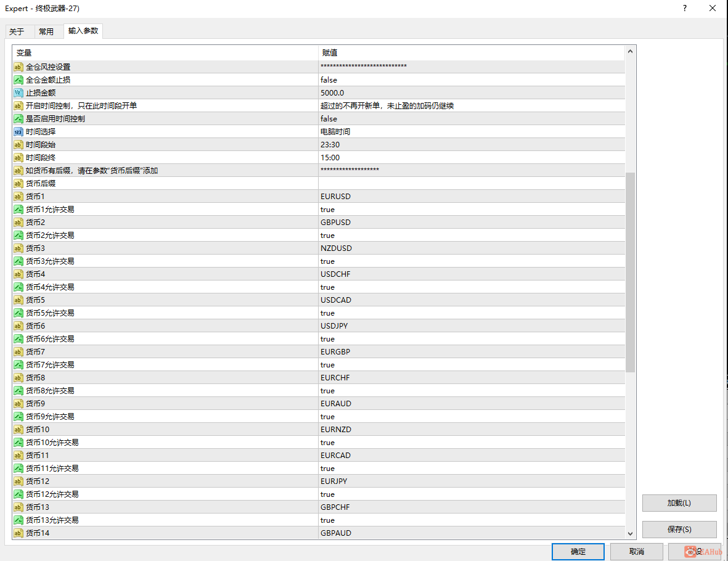Click the string icon beside 货币3 row
This screenshot has width=728, height=561.
[x=18, y=248]
